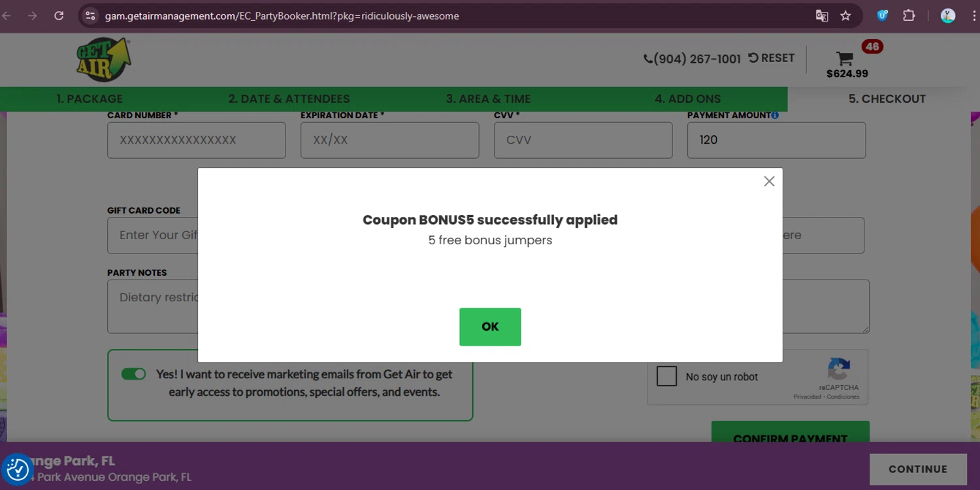Go back in the browser
The height and width of the screenshot is (490, 980).
(8, 16)
